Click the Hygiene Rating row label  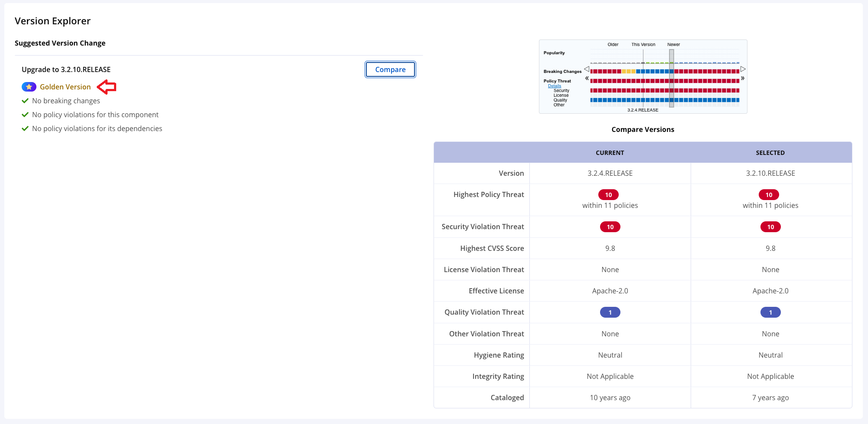pos(499,355)
